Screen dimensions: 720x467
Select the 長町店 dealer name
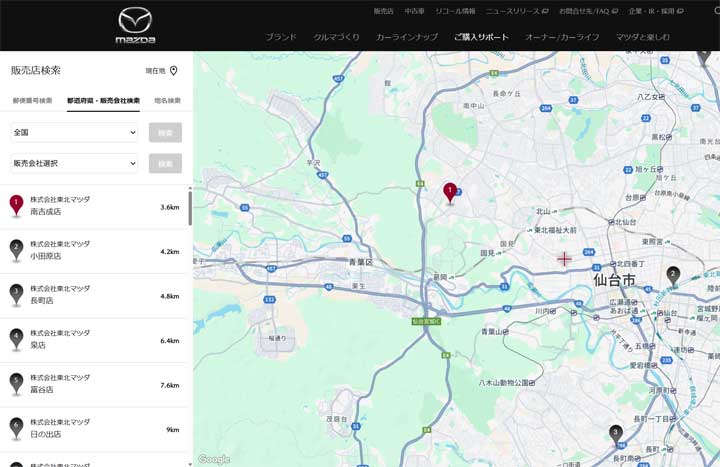[42, 301]
